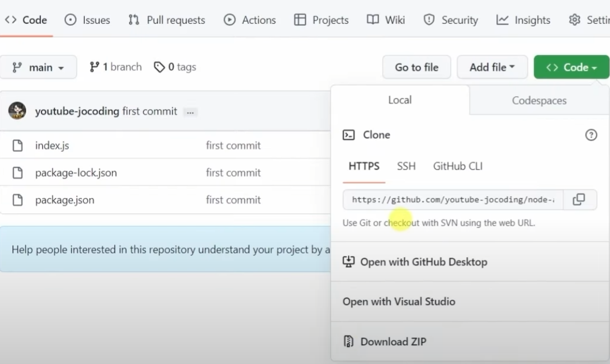Open the package-lock.json file
610x364 pixels.
coord(76,173)
